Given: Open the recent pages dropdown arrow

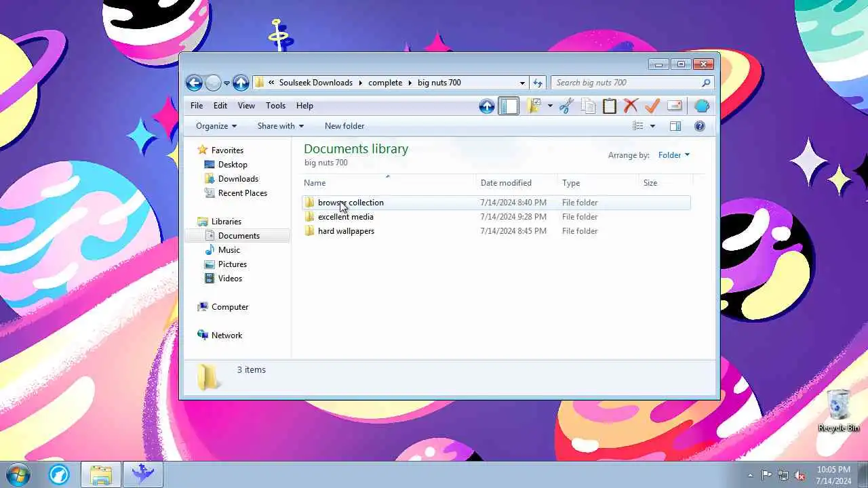Looking at the screenshot, I should [226, 83].
